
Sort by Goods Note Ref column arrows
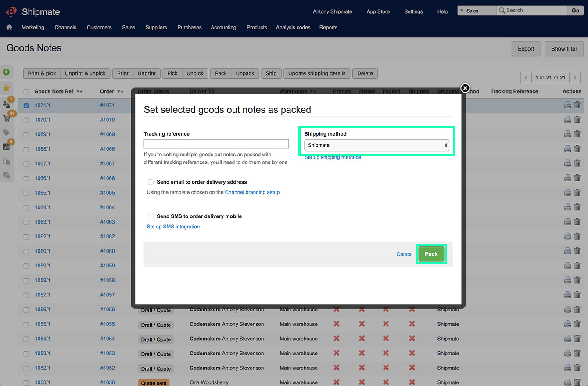click(79, 92)
